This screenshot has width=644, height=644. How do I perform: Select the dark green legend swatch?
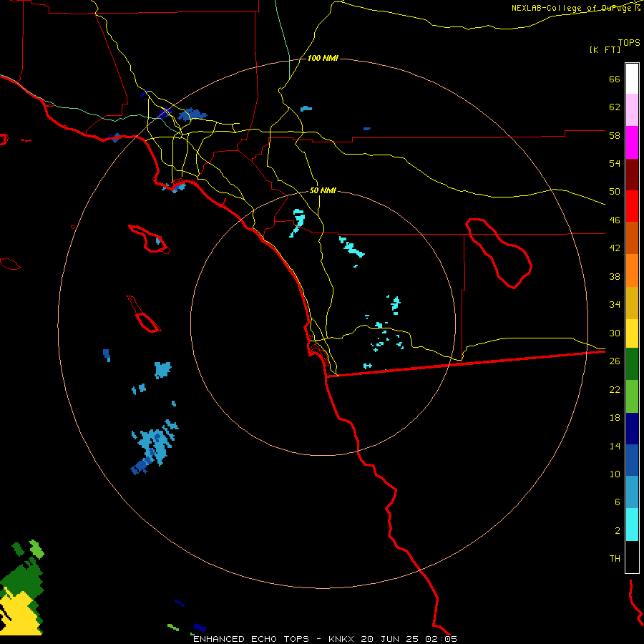pos(632,364)
